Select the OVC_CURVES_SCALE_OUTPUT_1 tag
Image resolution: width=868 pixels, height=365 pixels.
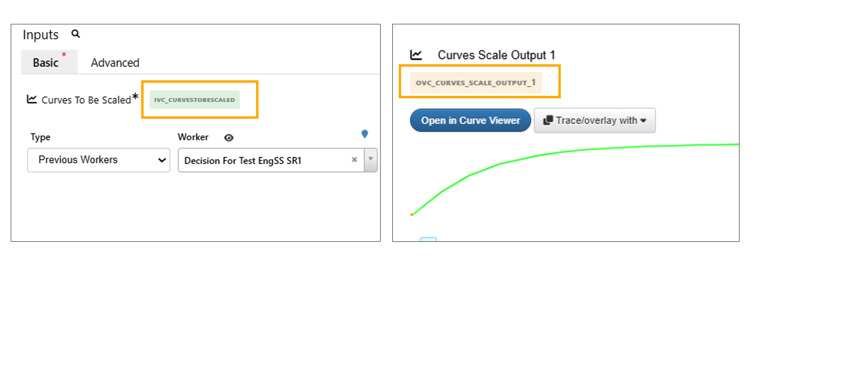475,83
